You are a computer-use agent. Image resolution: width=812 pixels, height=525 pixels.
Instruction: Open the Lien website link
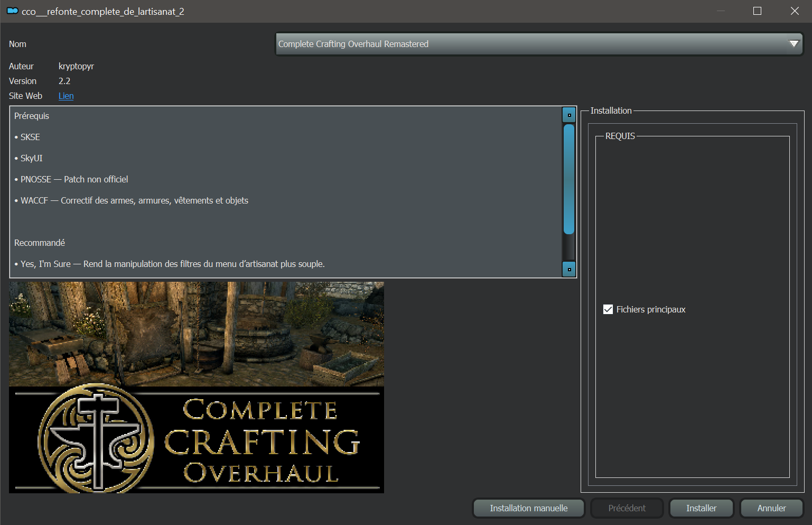[x=66, y=96]
